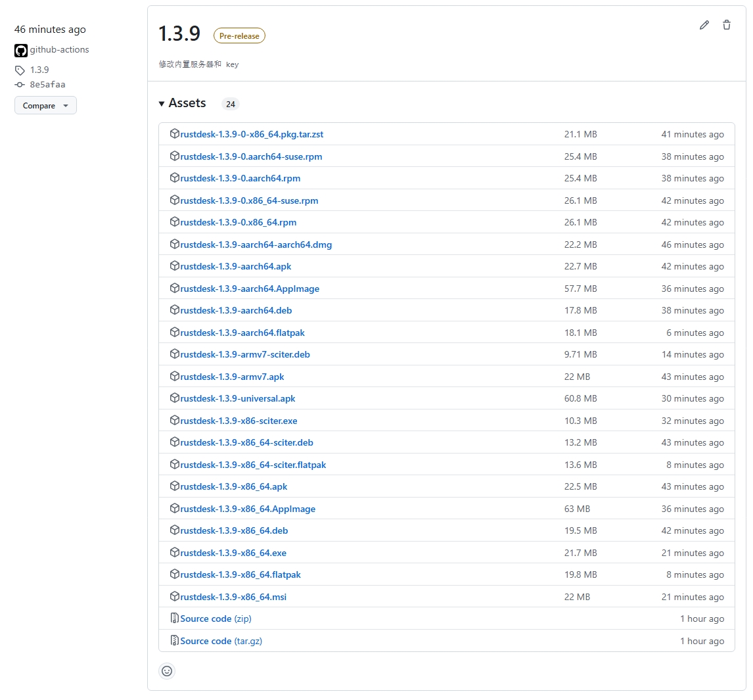
Task: Click package icon for aarch64.AppImage asset
Action: click(175, 288)
